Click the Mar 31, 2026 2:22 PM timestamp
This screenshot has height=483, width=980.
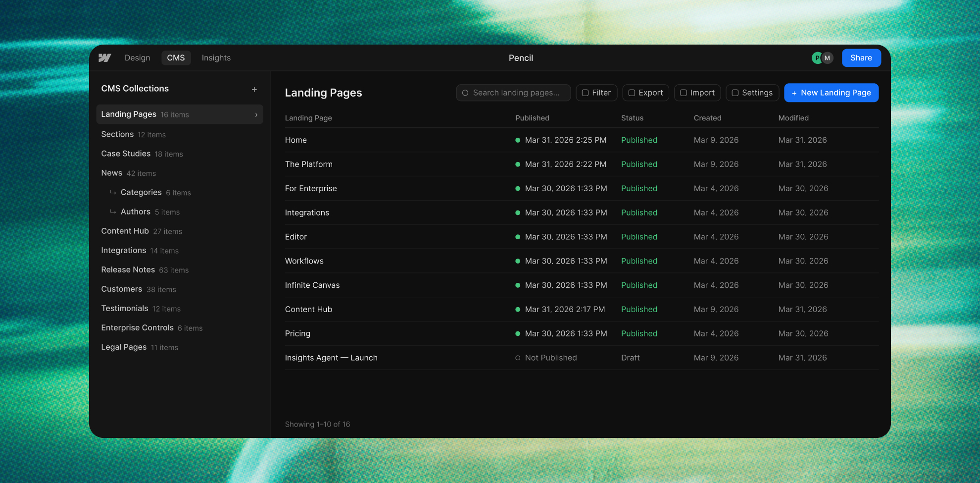tap(566, 164)
